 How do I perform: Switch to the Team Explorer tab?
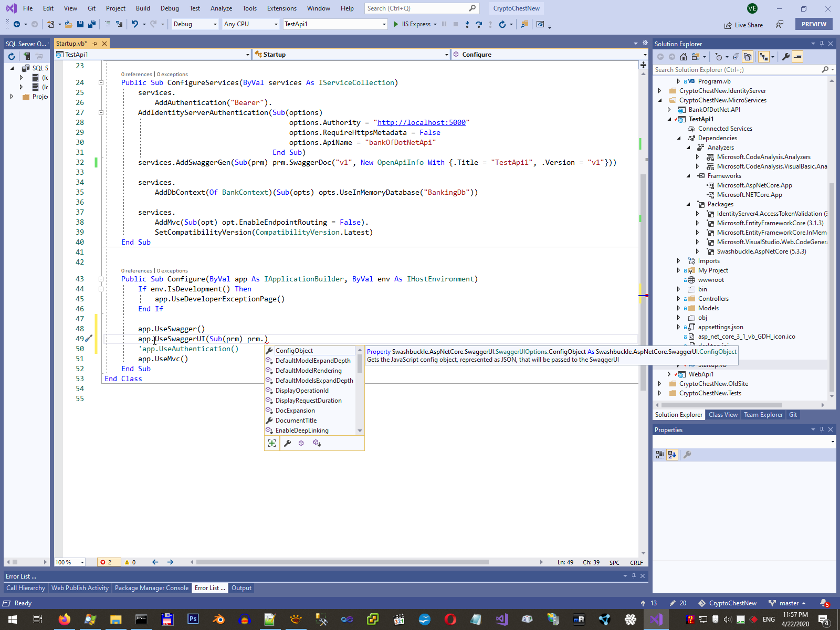763,415
